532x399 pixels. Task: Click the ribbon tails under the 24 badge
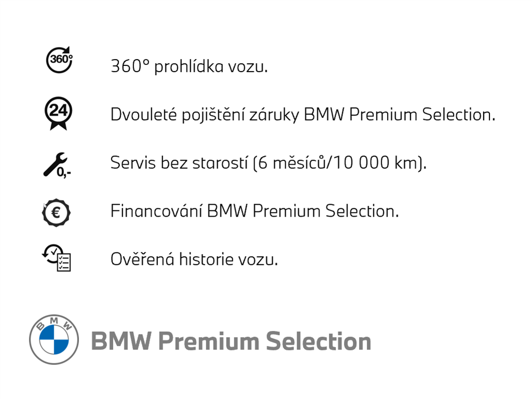[58, 125]
